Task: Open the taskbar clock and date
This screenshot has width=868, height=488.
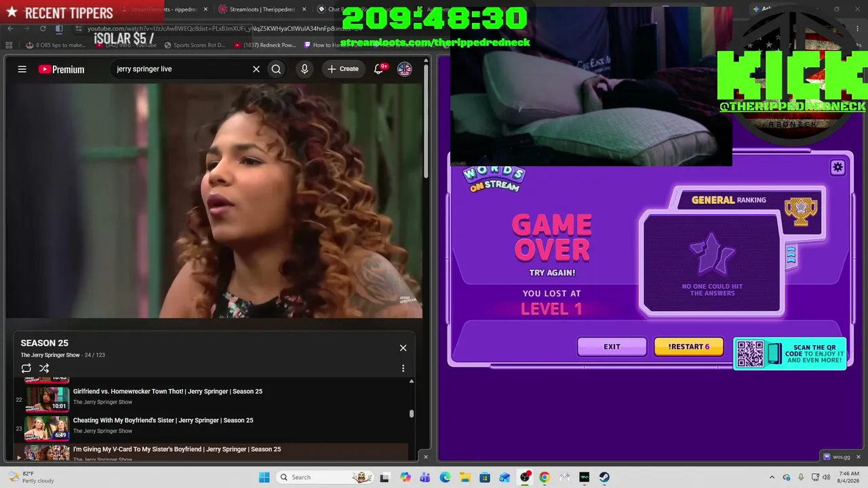Action: click(x=849, y=477)
